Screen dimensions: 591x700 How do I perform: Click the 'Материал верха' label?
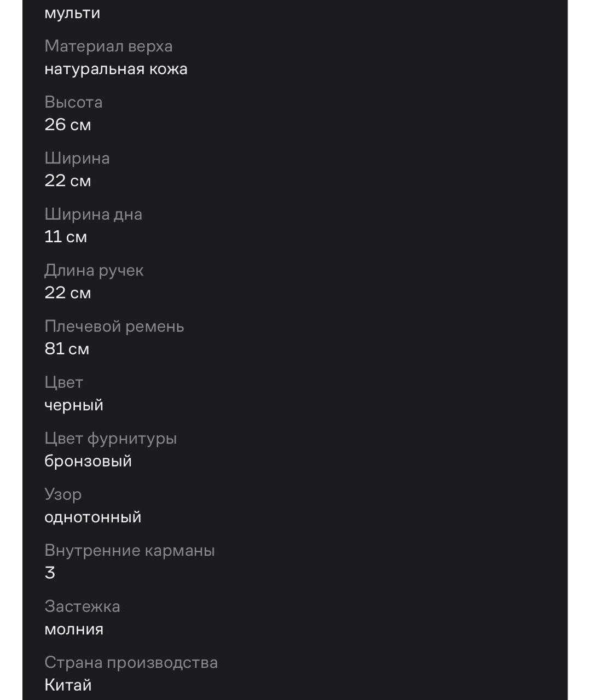pos(108,46)
